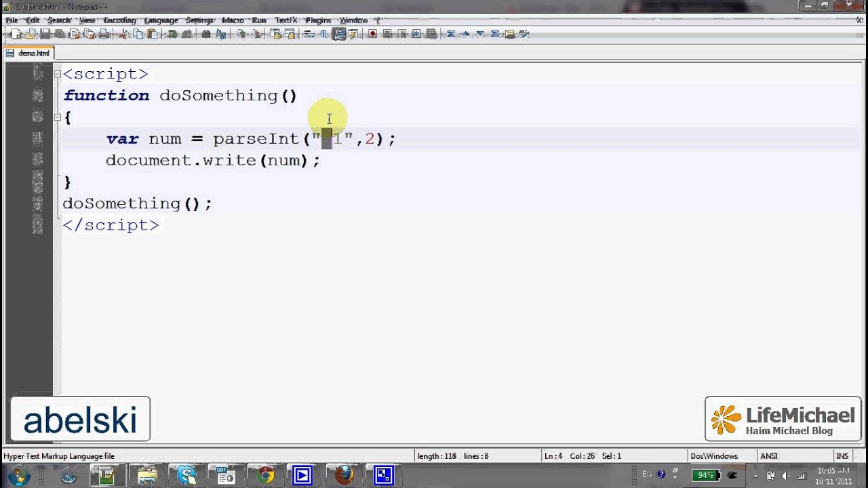Click the 'length : 118' status entry
This screenshot has width=868, height=488.
pyautogui.click(x=437, y=456)
